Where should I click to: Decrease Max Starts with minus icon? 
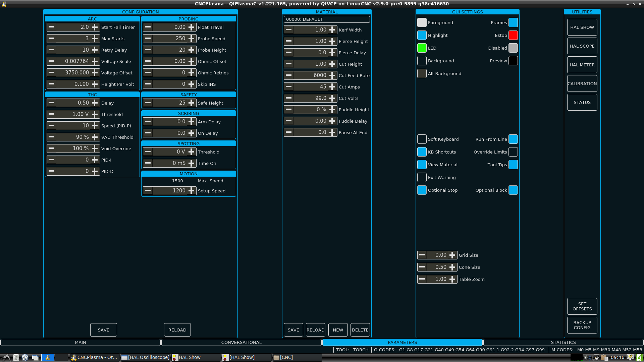[51, 39]
